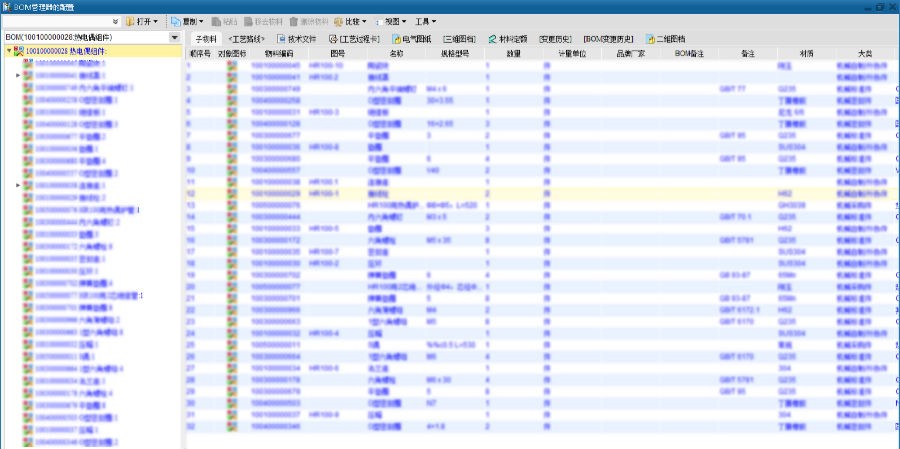Click the 复制 (copy) toolbar icon
The image size is (900, 449).
176,21
